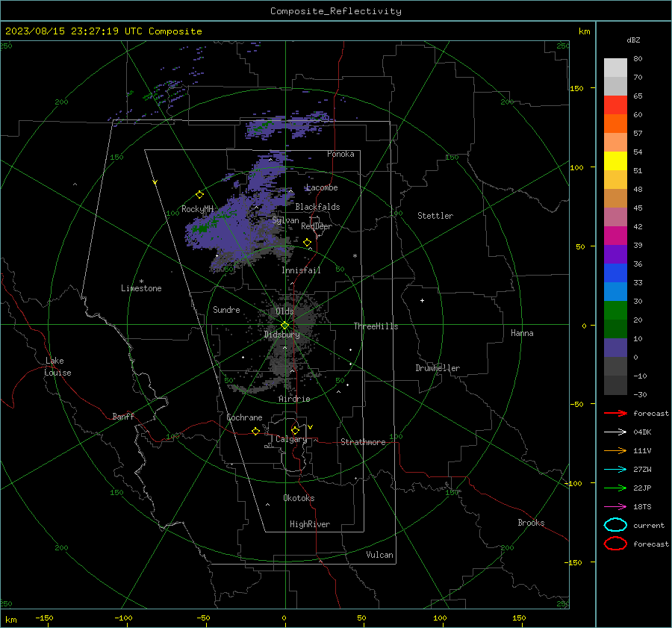This screenshot has width=672, height=628.
Task: Click the Composite_Reflectivity title
Action: point(335,11)
